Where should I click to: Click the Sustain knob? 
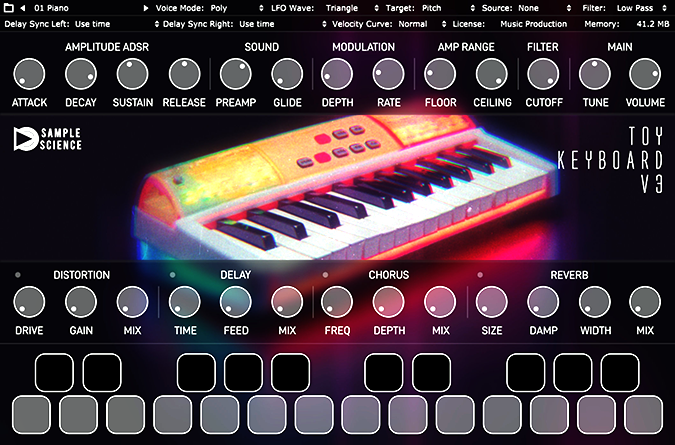coord(133,74)
